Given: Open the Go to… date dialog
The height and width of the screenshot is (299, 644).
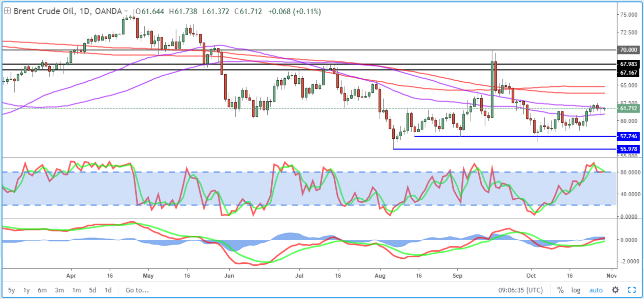Looking at the screenshot, I should click(137, 290).
